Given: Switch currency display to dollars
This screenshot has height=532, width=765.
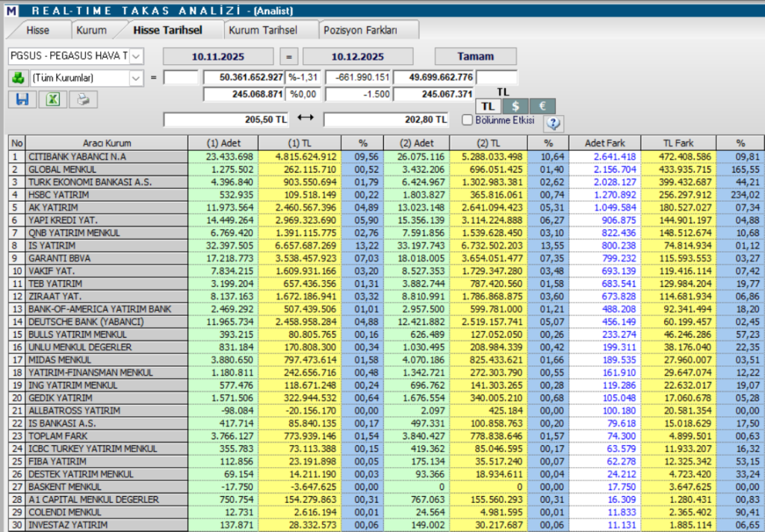Looking at the screenshot, I should 515,106.
